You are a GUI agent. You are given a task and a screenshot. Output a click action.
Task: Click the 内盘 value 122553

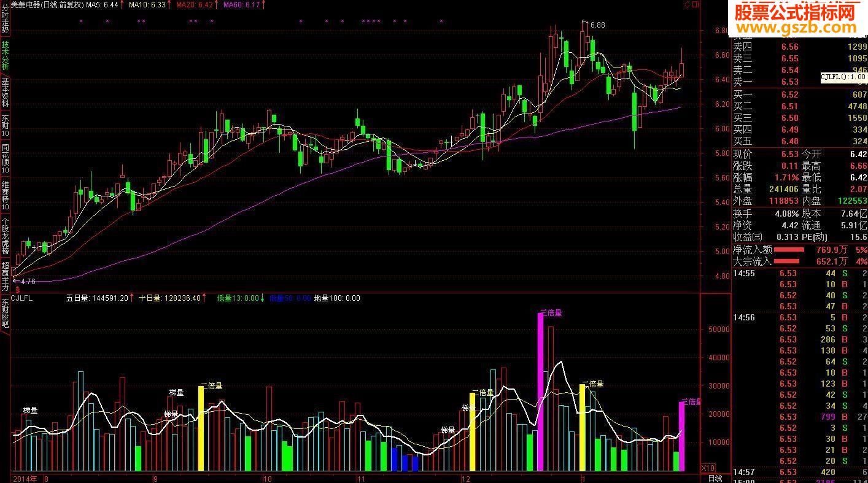click(x=852, y=201)
